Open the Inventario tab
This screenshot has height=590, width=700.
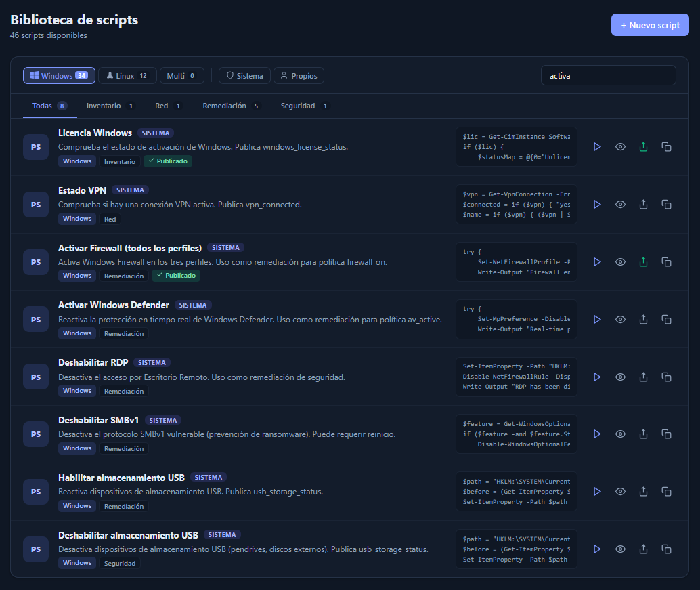[110, 106]
